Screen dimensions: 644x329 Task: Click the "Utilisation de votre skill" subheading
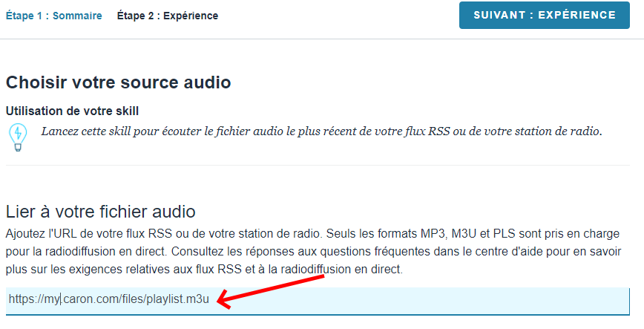(72, 111)
